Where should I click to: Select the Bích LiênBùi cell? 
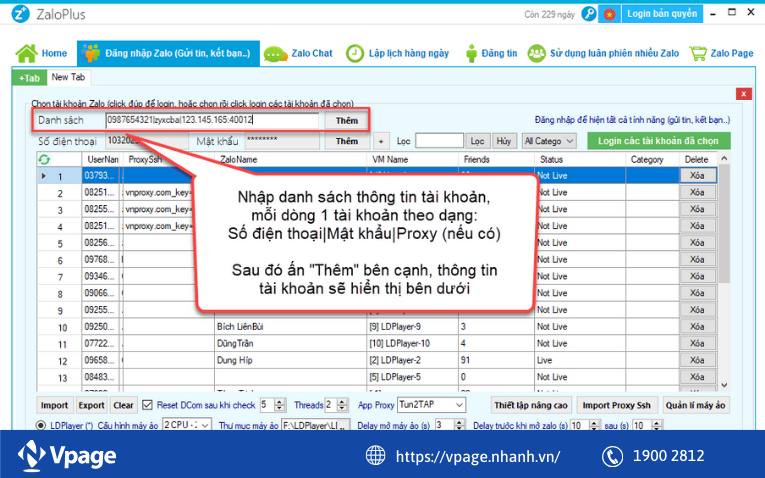coord(290,327)
